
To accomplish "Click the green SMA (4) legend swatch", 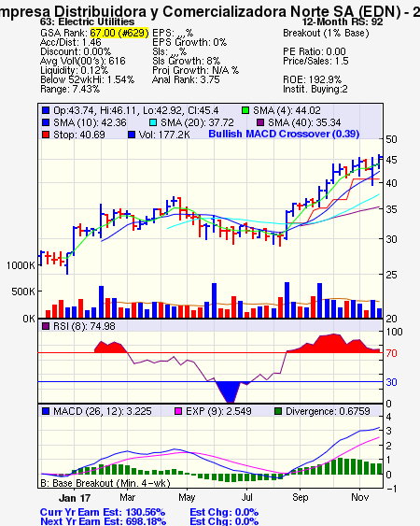I will click(245, 110).
